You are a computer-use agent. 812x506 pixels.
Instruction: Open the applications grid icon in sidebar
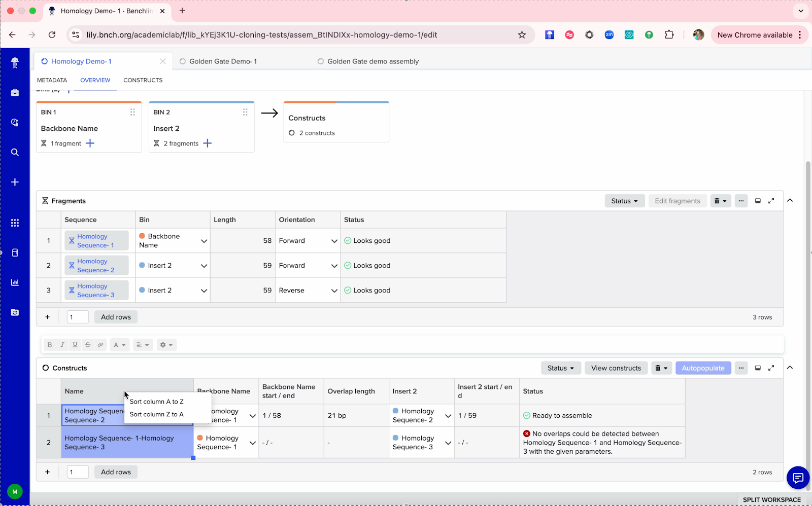(15, 223)
